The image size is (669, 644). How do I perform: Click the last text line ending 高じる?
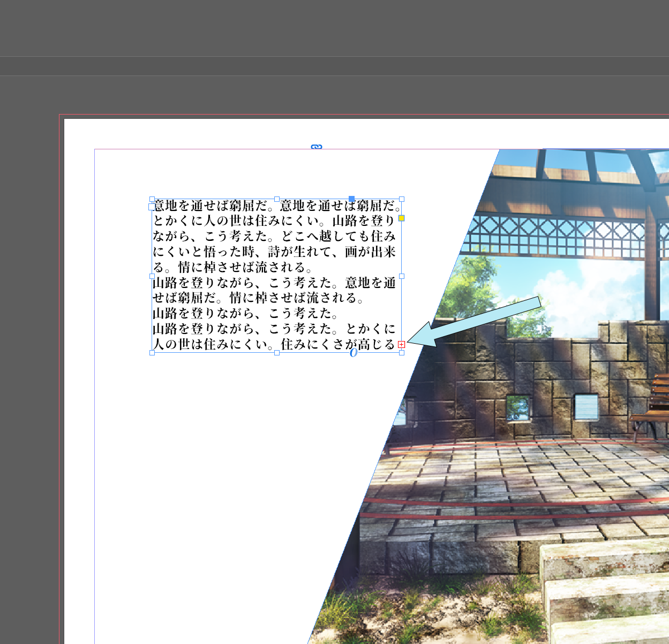pos(273,344)
